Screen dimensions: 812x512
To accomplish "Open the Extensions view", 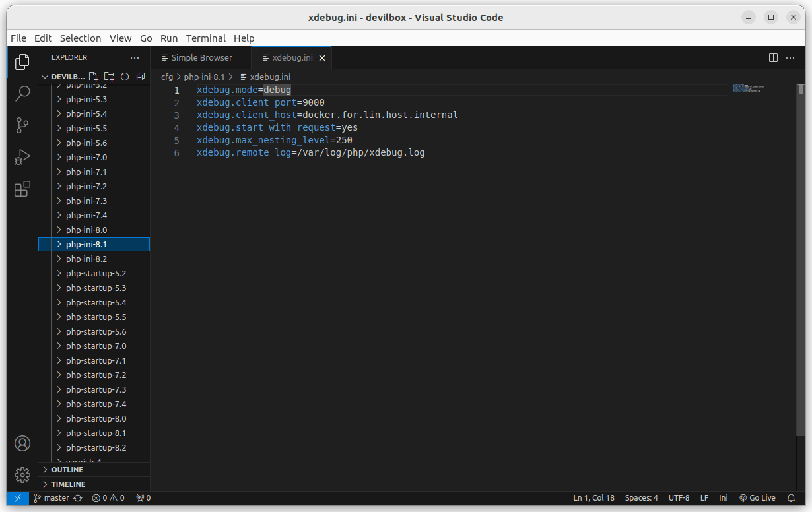I will pyautogui.click(x=22, y=189).
